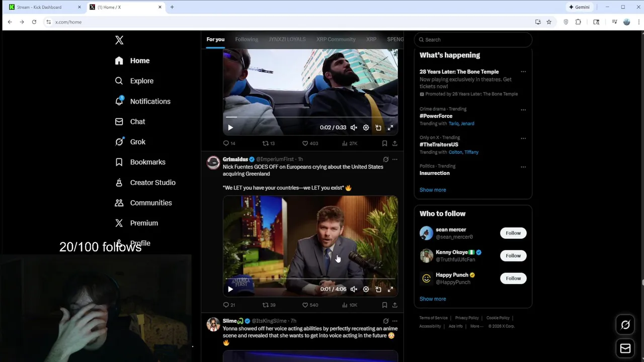Seek the 4:06 video progress bar

[x=310, y=278]
